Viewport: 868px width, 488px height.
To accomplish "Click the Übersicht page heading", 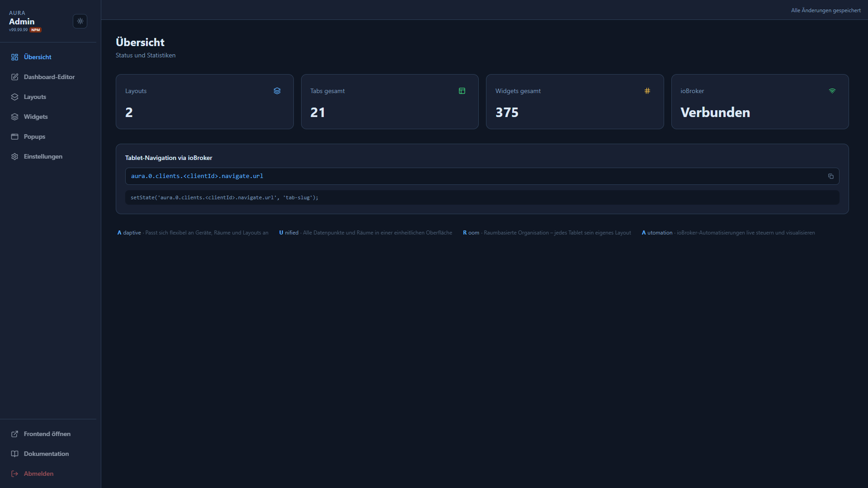I will click(x=140, y=42).
